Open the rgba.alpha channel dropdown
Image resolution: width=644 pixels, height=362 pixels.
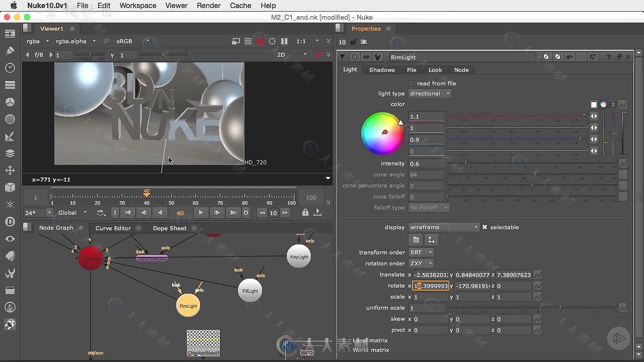click(x=75, y=41)
